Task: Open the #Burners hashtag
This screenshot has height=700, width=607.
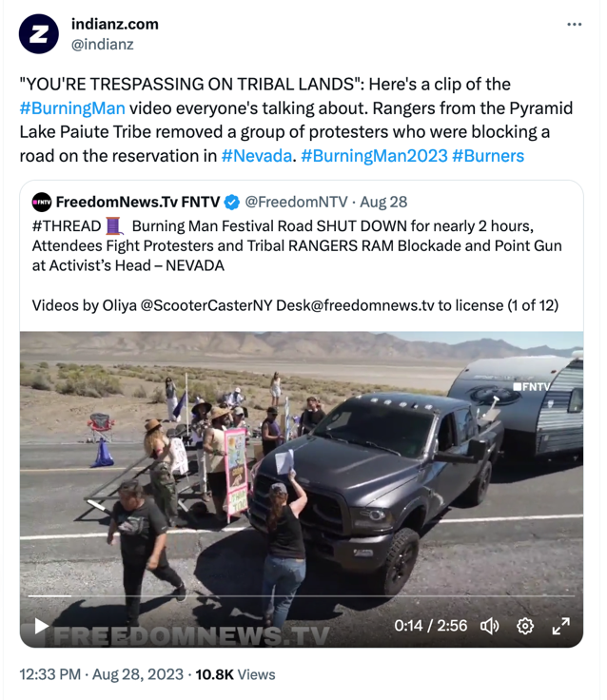Action: tap(488, 156)
